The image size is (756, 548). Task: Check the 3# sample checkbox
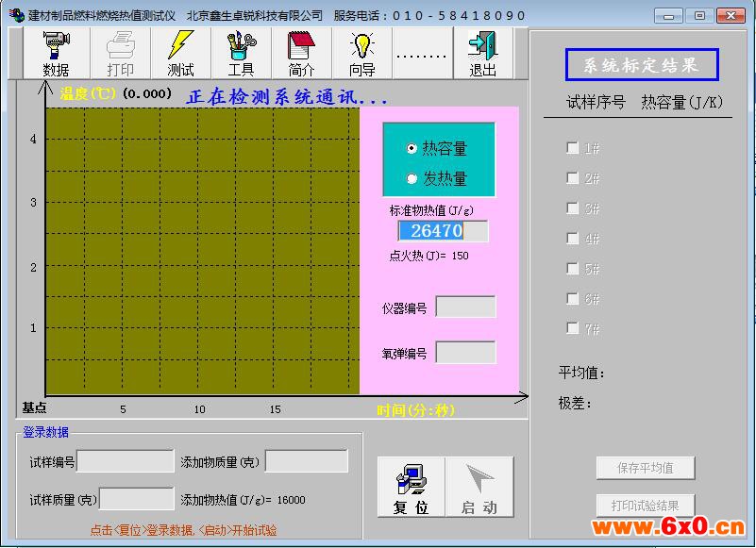(572, 208)
